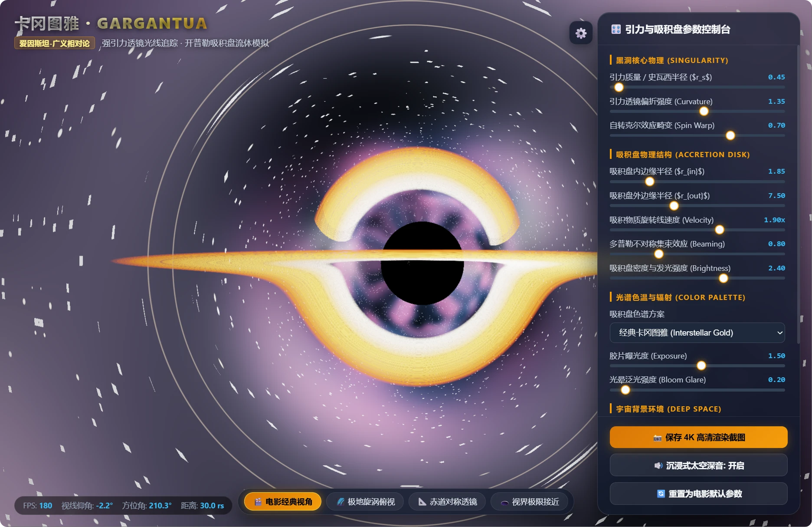Click the camera icon on the 4K screenshot button
Screen dimensions: 812x527
click(x=658, y=438)
